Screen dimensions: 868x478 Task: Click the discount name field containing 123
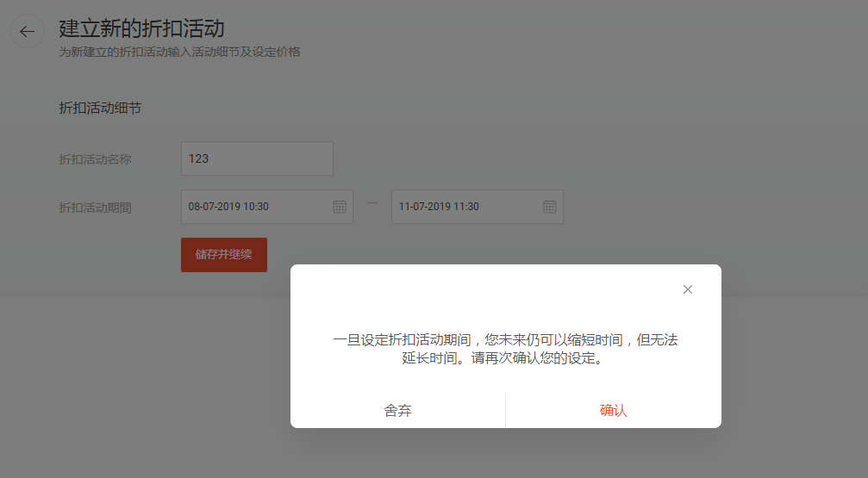[257, 158]
